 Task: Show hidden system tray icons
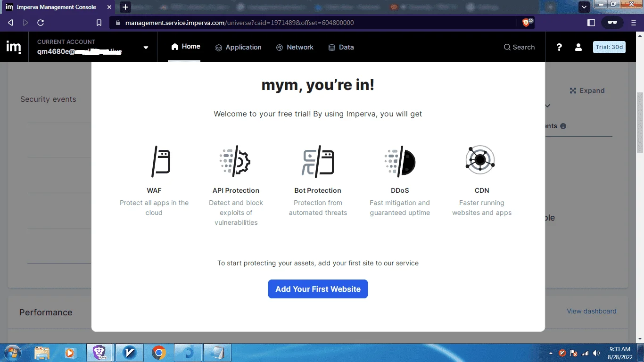tap(551, 353)
